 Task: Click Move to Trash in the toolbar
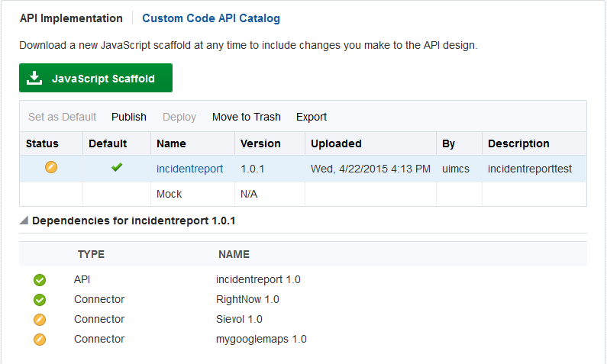[247, 117]
